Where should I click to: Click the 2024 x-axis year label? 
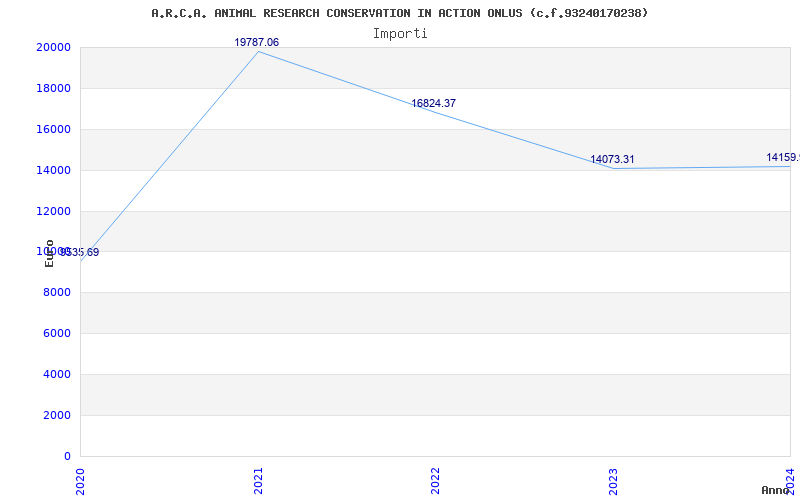[x=790, y=481]
